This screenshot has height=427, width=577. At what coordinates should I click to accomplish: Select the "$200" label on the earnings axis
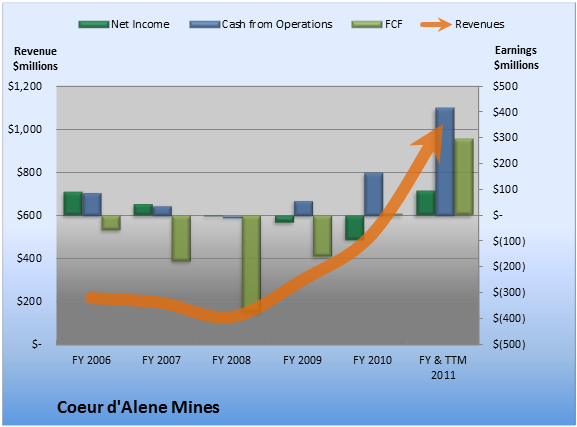click(x=505, y=163)
